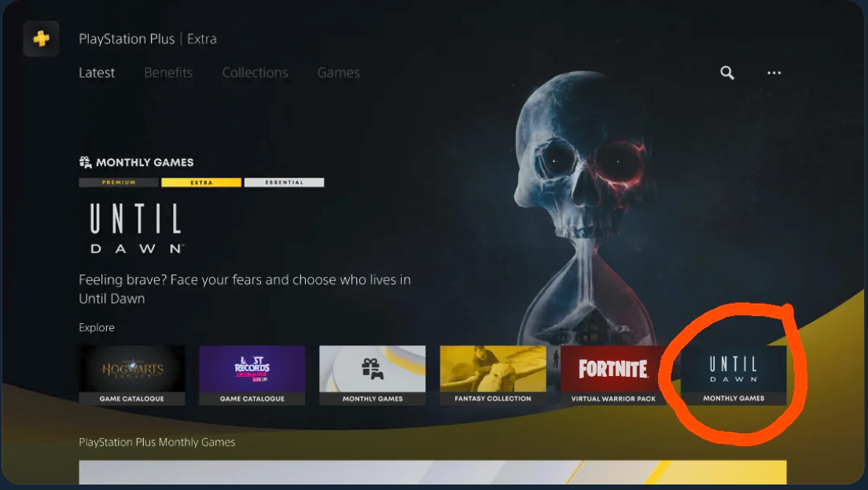Screen dimensions: 868x490
Task: Switch to the Benefits tab
Action: coord(168,72)
